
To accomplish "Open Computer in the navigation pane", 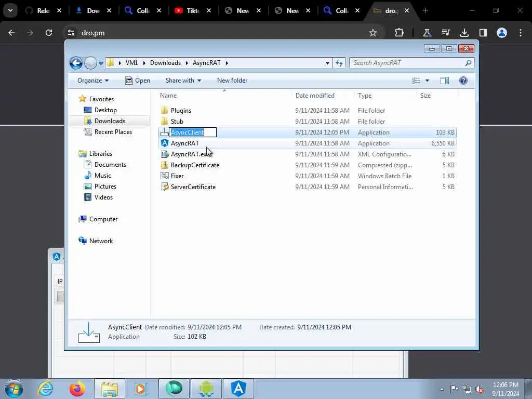I will (x=103, y=219).
